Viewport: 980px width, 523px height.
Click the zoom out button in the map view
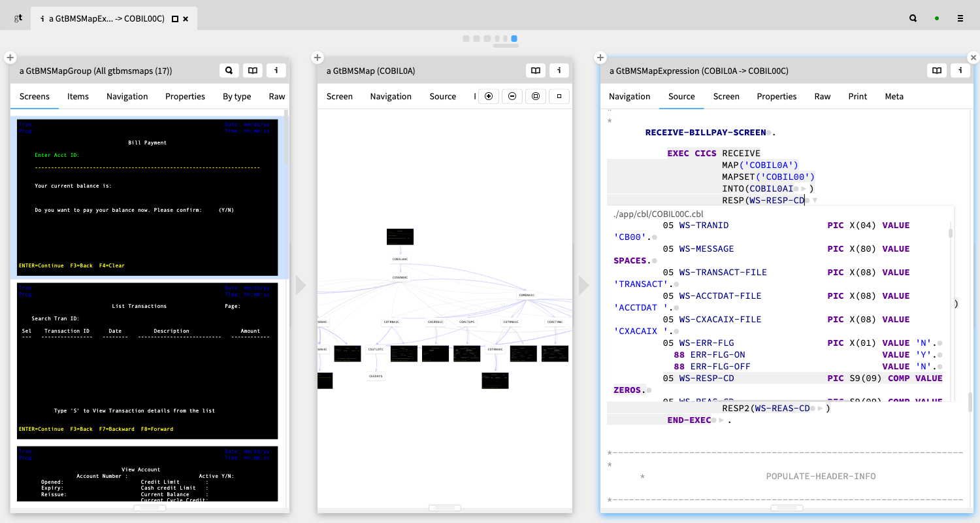pos(512,96)
